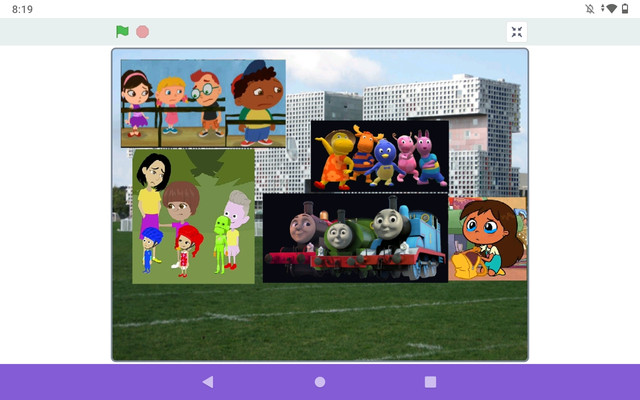Viewport: 640px width, 400px height.
Task: Tap the Android recent apps square button
Action: [431, 382]
